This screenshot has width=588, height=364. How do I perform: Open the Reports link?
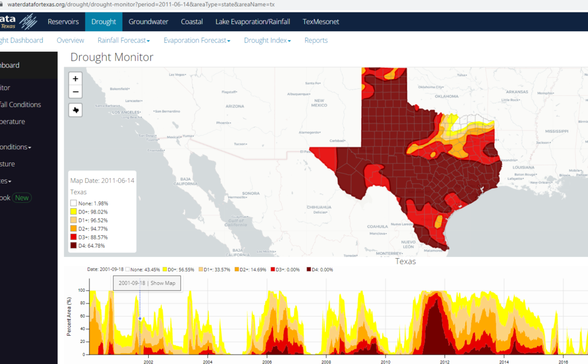click(x=316, y=41)
